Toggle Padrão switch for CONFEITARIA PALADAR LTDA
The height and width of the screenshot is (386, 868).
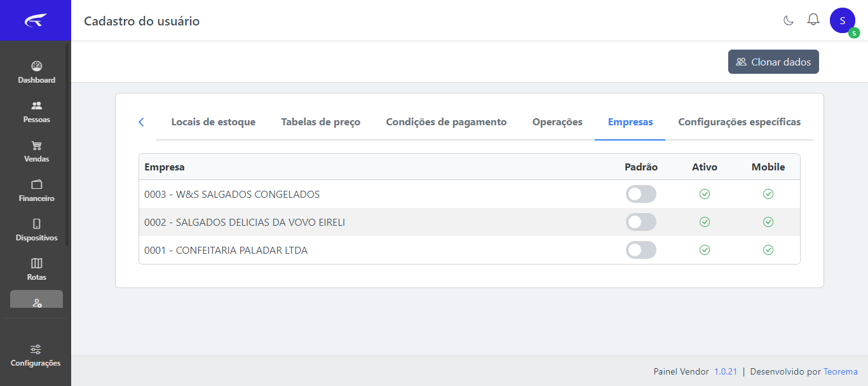(x=641, y=250)
